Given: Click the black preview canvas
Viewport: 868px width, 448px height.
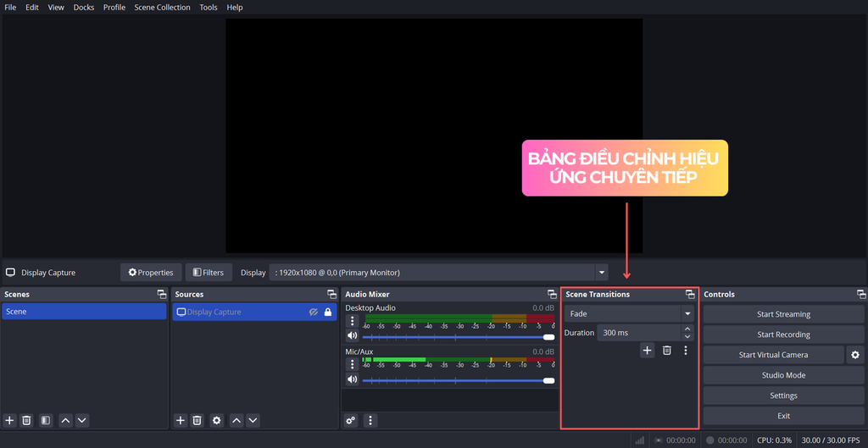Looking at the screenshot, I should pos(434,136).
